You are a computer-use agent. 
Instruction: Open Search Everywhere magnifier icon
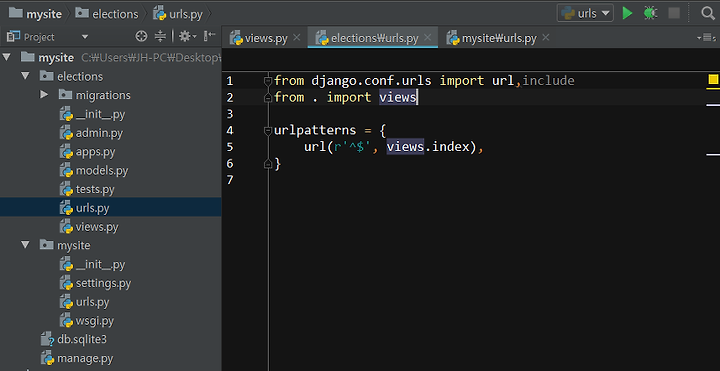click(x=709, y=13)
